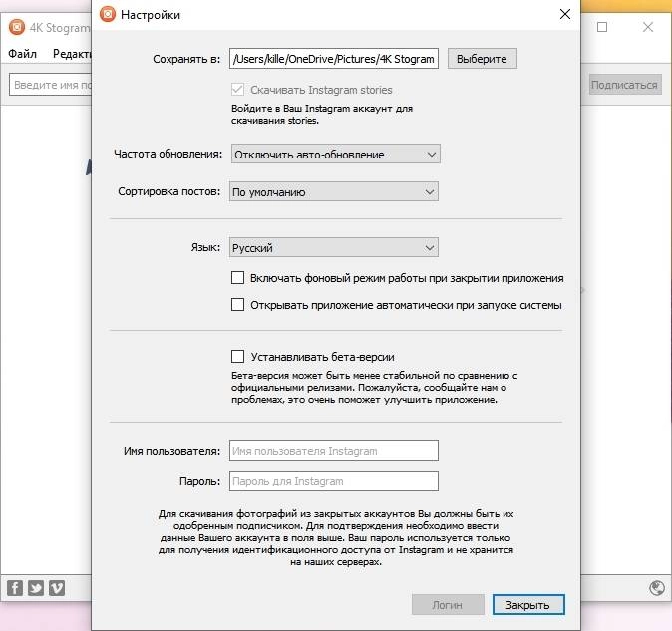Click the 4K Stogram title bar app icon
Image resolution: width=672 pixels, height=631 pixels.
pyautogui.click(x=17, y=28)
